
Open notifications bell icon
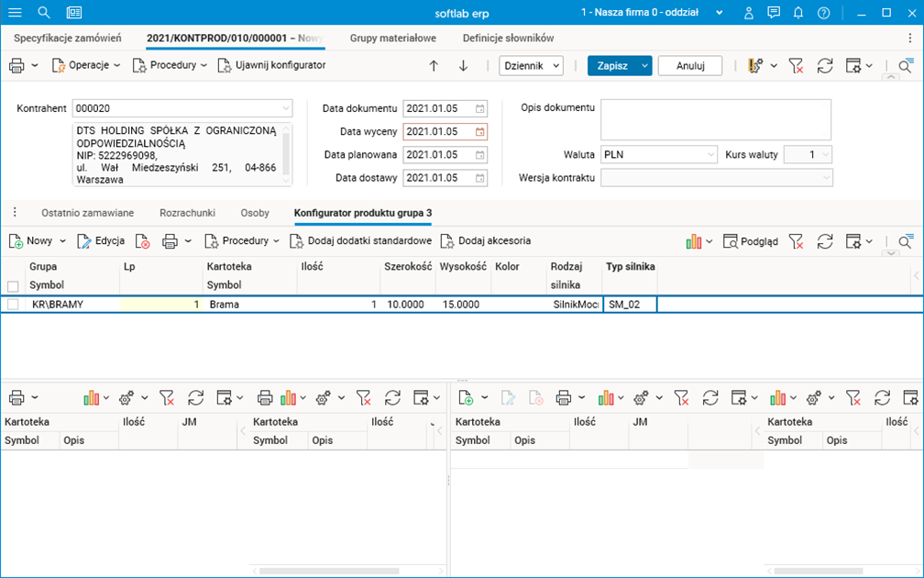797,13
